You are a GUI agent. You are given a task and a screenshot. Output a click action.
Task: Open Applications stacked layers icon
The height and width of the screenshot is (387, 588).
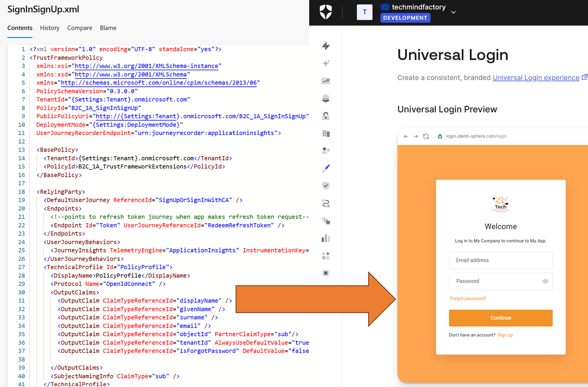click(326, 99)
